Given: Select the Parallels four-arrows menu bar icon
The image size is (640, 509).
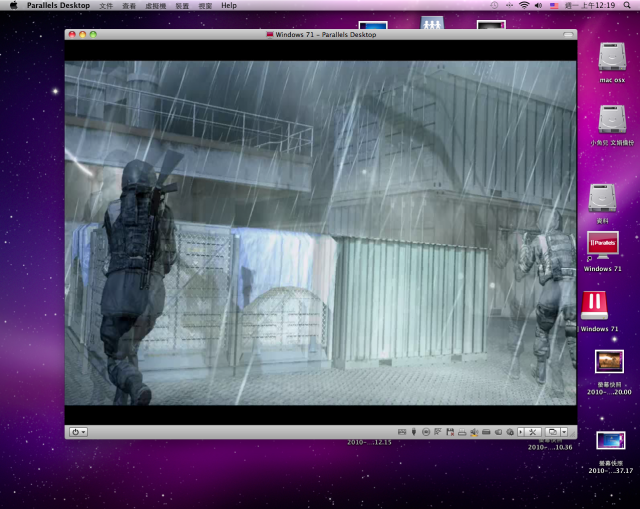Looking at the screenshot, I should click(509, 5).
